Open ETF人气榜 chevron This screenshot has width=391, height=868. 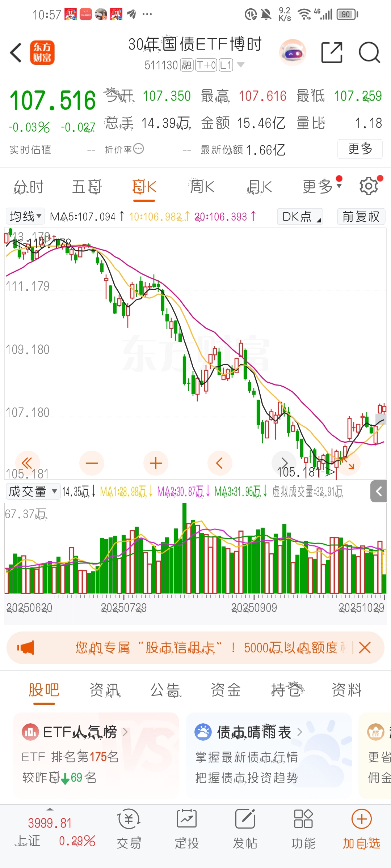(x=125, y=732)
